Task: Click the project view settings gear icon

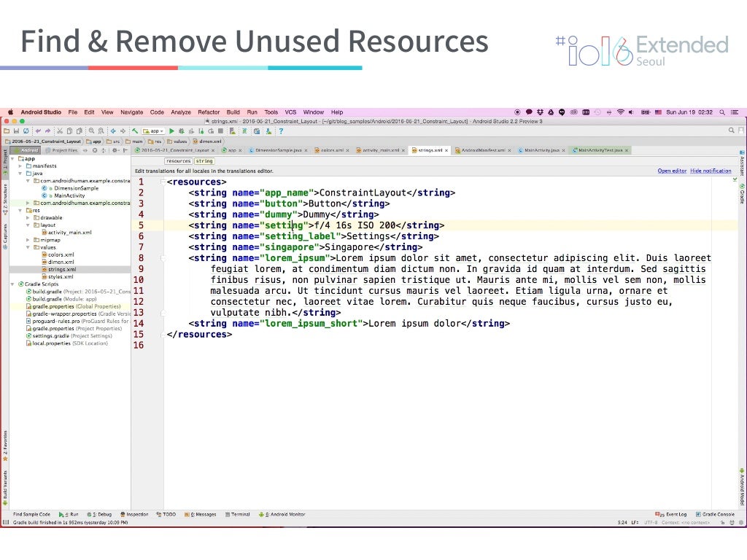Action: pos(115,150)
